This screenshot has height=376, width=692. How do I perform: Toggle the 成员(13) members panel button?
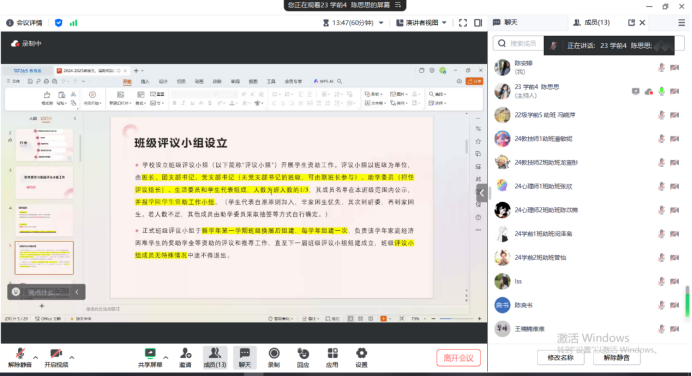coord(214,357)
